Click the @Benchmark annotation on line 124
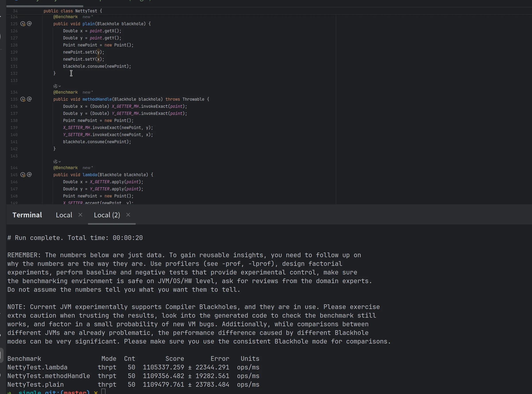The width and height of the screenshot is (532, 394). pyautogui.click(x=65, y=17)
